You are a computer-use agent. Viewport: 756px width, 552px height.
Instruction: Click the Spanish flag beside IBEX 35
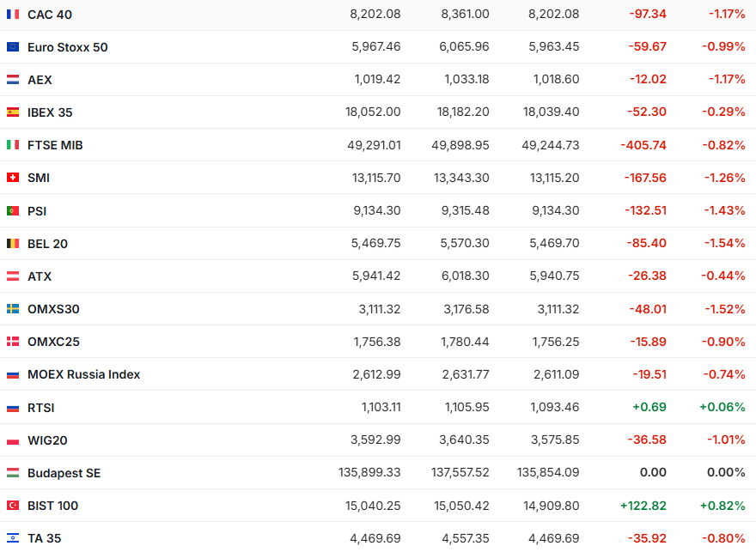point(13,112)
